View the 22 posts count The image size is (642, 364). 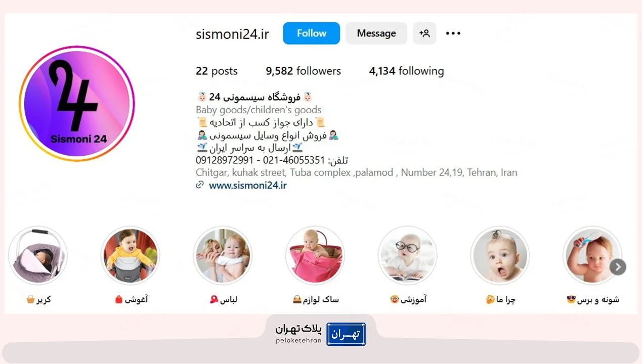coord(217,71)
